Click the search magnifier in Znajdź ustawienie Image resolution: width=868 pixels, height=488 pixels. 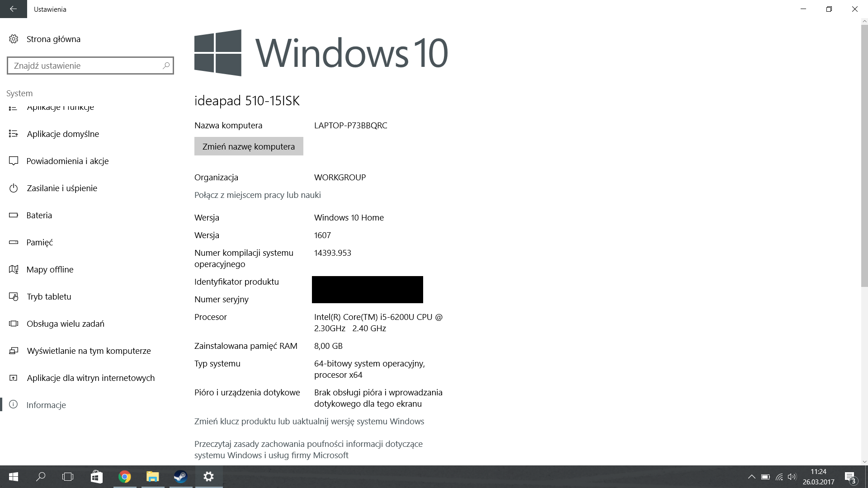tap(166, 66)
